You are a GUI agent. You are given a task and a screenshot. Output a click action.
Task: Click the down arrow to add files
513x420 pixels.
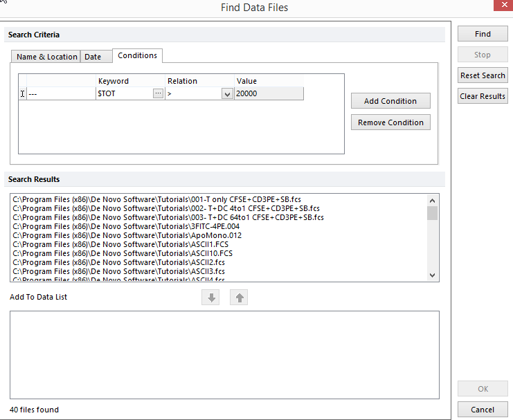(x=212, y=298)
